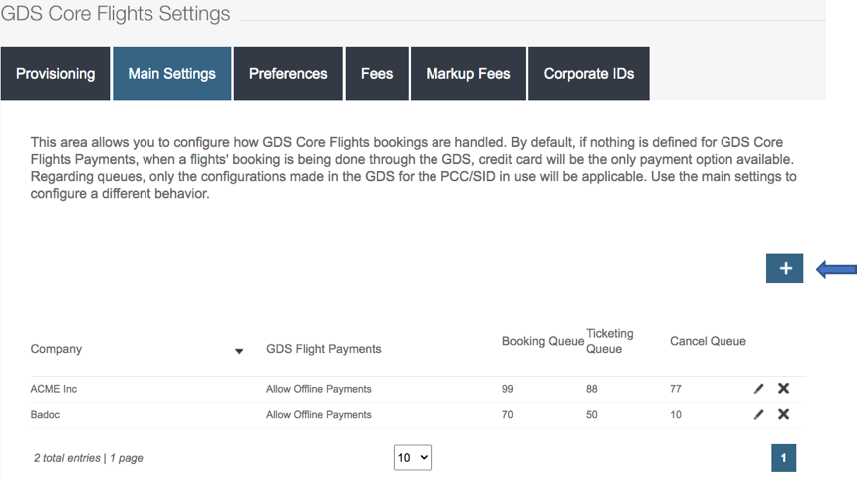Click the GDS Flight Payments column header
The height and width of the screenshot is (494, 868).
point(324,349)
